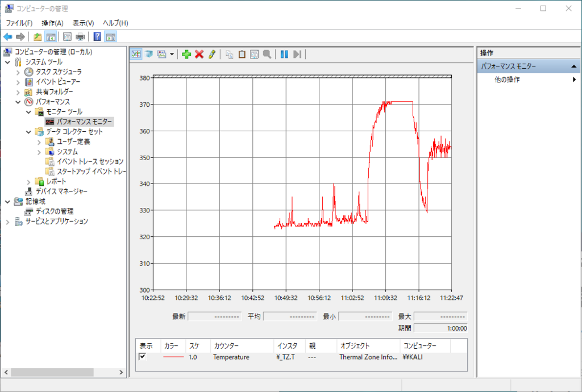
Task: Freeze display with pause button
Action: [284, 54]
